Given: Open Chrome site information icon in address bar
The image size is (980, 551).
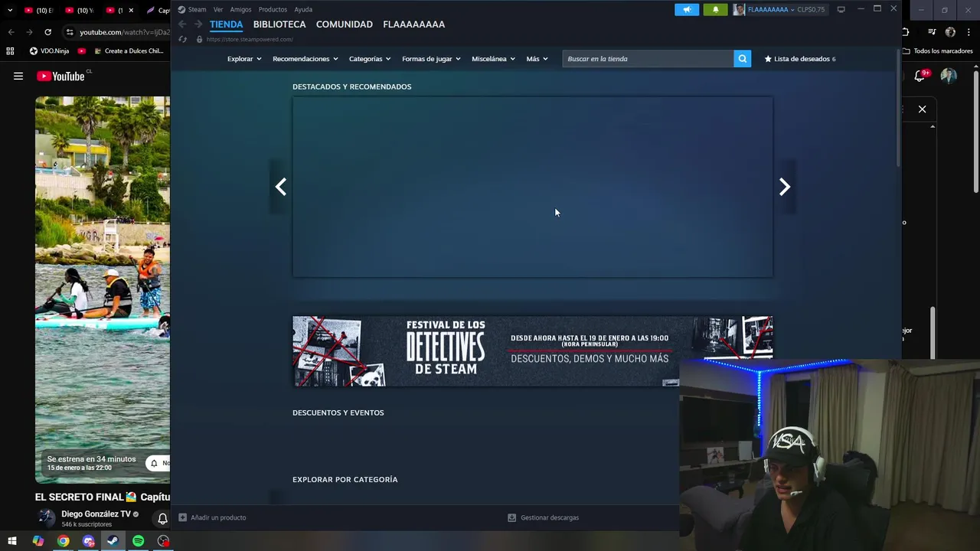Looking at the screenshot, I should click(x=70, y=32).
